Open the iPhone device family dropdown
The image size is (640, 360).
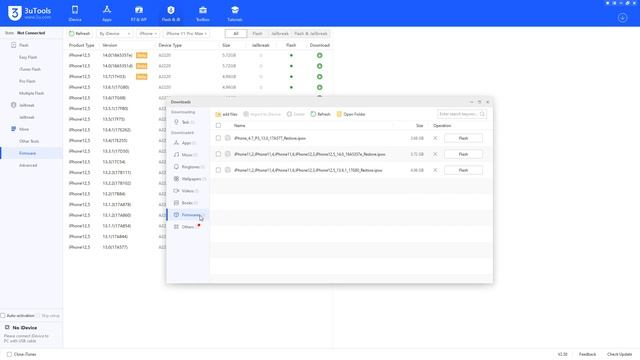click(148, 33)
